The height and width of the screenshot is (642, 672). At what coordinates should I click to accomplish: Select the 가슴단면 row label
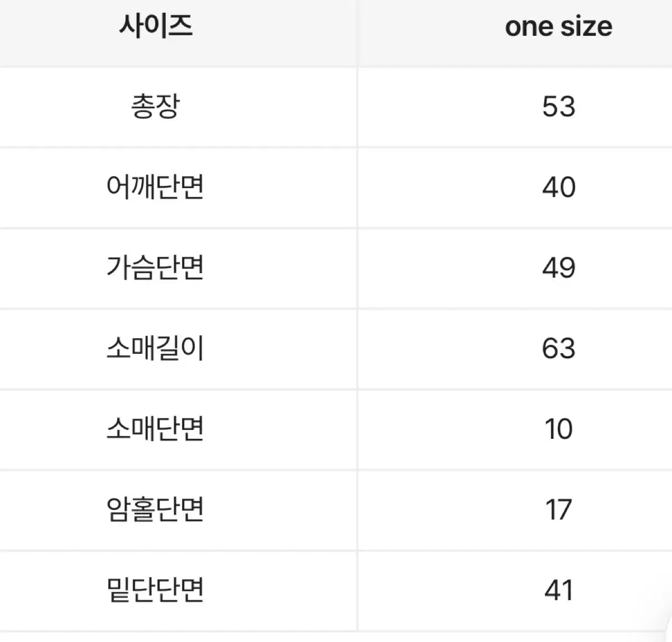[155, 268]
